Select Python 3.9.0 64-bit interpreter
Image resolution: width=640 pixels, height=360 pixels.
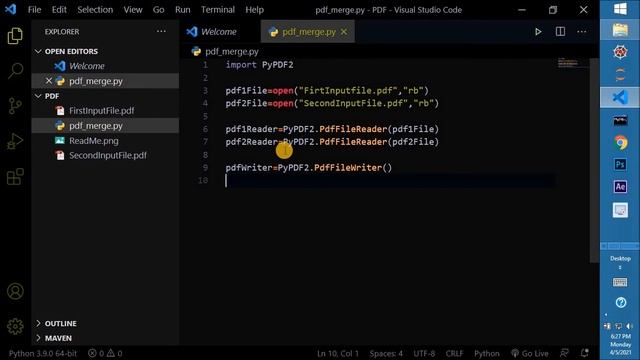(43, 353)
